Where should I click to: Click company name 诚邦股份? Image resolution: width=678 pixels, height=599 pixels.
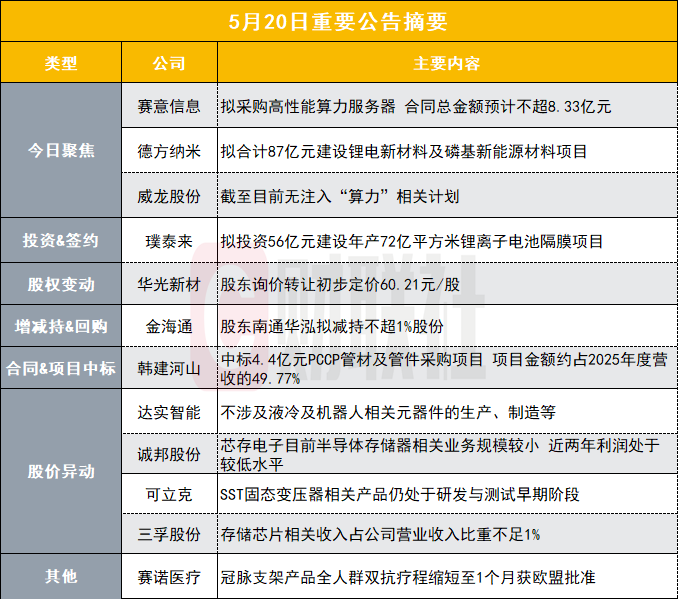tap(169, 454)
